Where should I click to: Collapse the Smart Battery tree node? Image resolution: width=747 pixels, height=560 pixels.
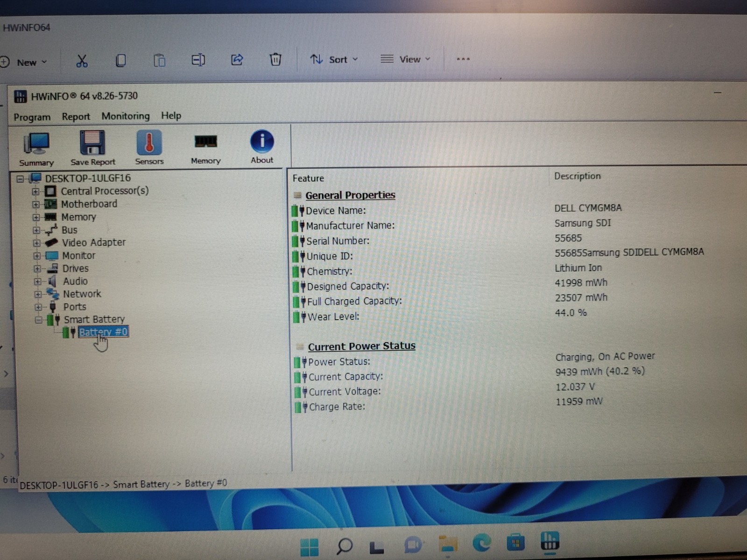39,320
